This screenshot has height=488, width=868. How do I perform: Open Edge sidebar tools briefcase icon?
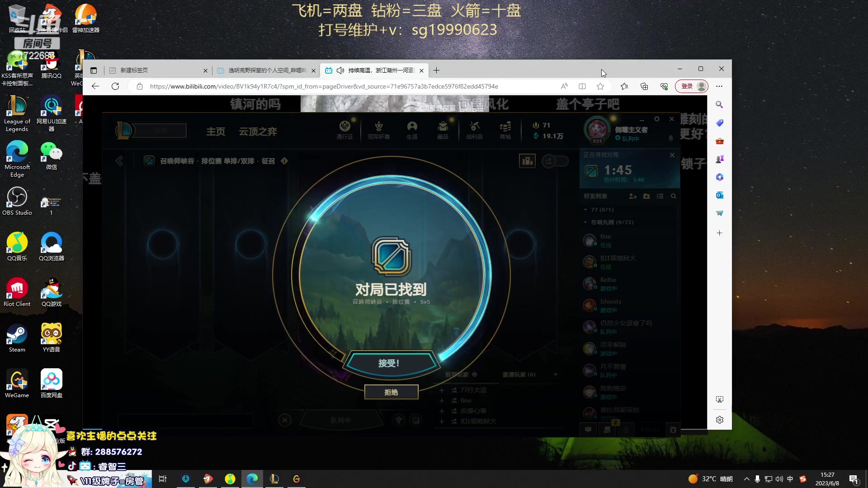[719, 141]
